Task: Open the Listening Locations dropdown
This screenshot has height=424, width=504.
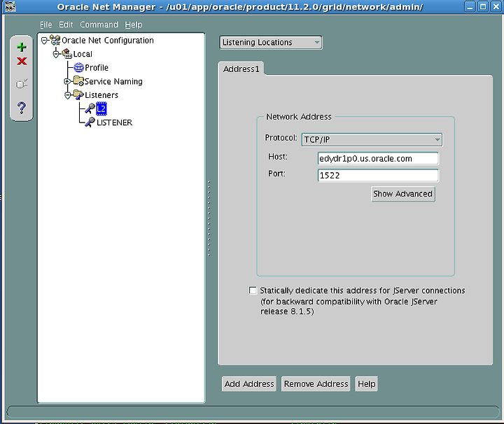Action: coord(271,43)
